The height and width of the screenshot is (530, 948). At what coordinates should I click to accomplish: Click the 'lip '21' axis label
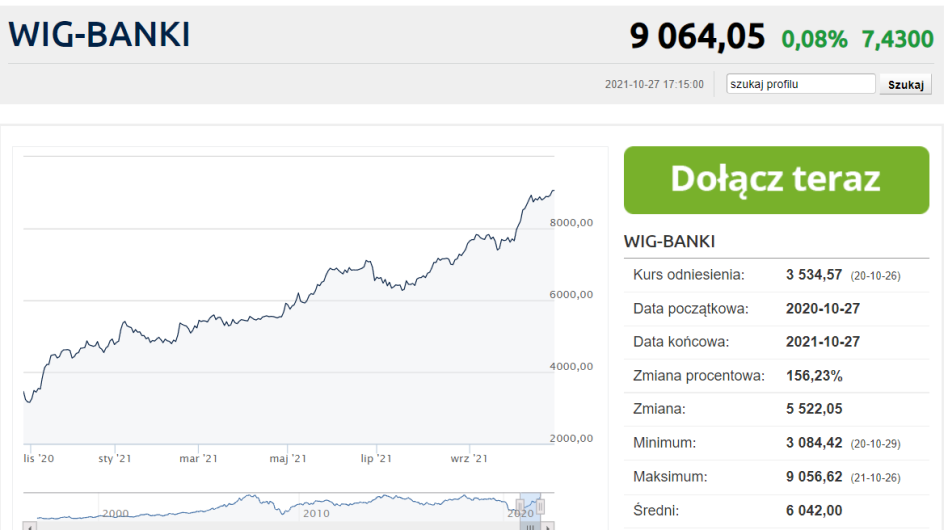[x=376, y=459]
